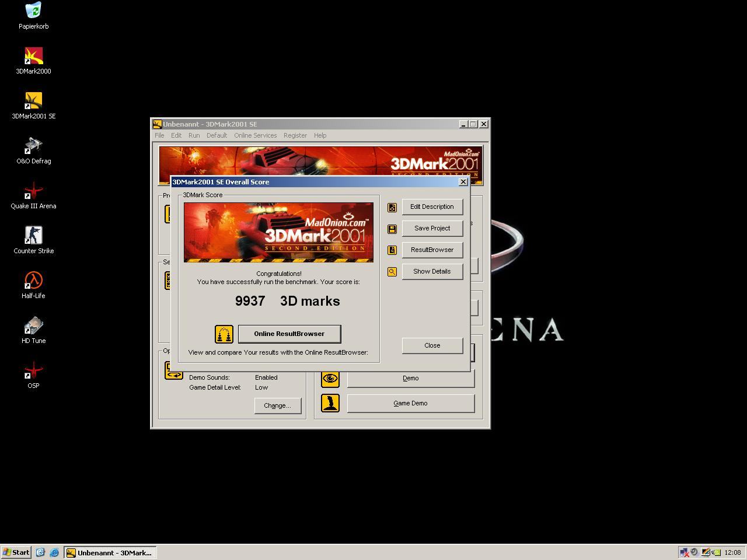Close the Overall Score dialog via Close button
This screenshot has height=560, width=747.
pos(432,346)
